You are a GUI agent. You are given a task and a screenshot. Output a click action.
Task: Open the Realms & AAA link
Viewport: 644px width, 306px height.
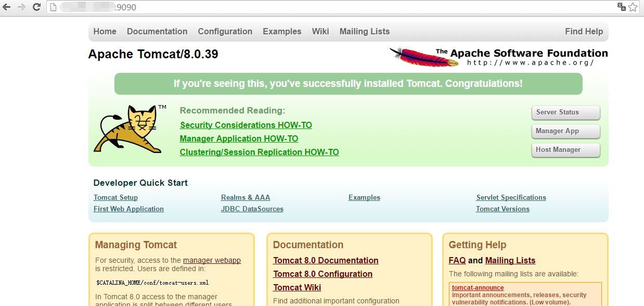[246, 197]
